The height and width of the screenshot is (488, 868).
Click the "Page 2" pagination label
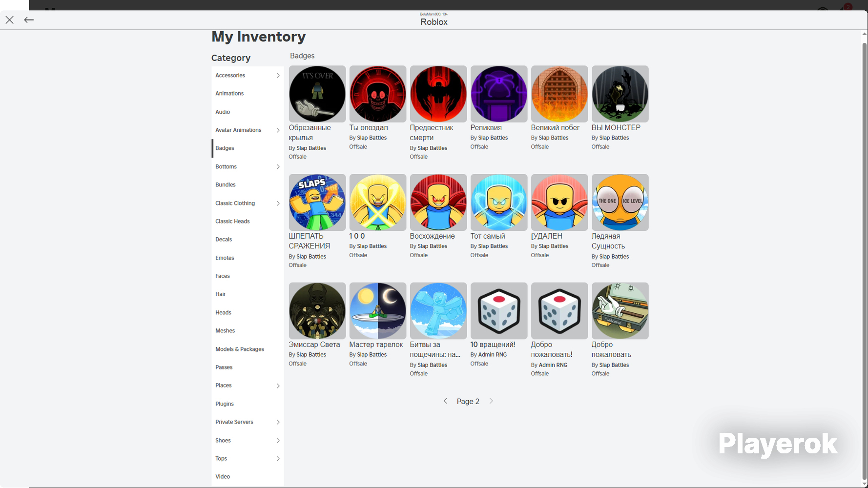(468, 402)
